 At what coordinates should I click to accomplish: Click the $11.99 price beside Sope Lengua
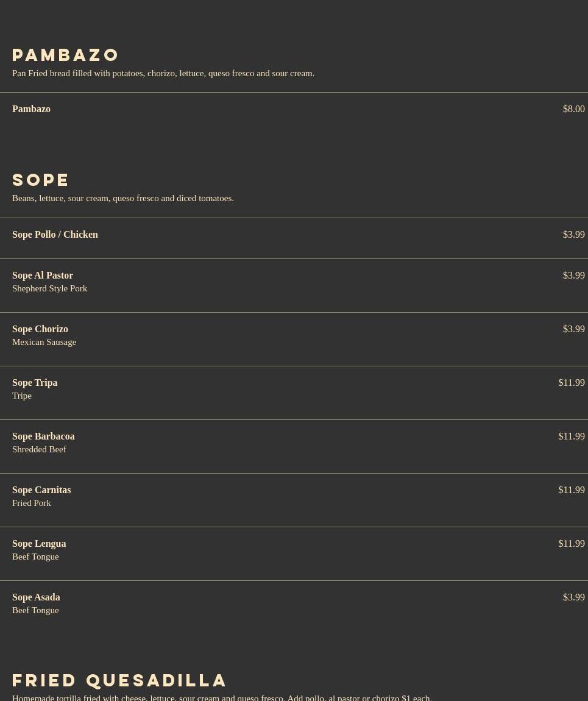pyautogui.click(x=571, y=544)
